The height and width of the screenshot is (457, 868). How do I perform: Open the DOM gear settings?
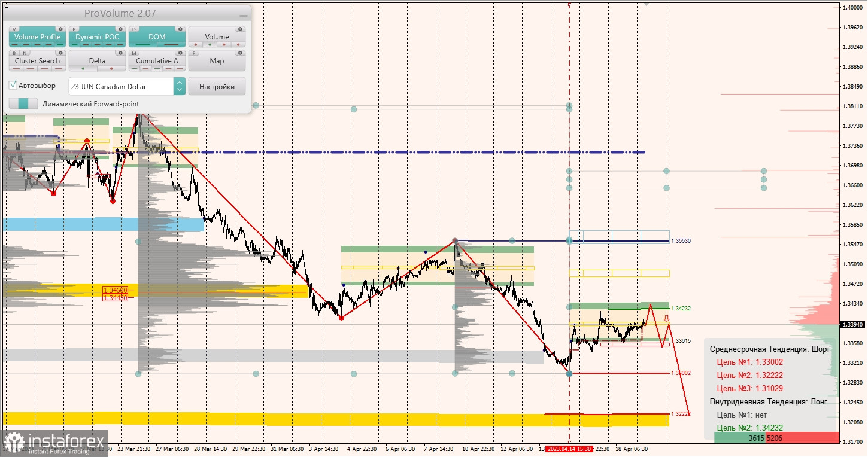[x=180, y=29]
